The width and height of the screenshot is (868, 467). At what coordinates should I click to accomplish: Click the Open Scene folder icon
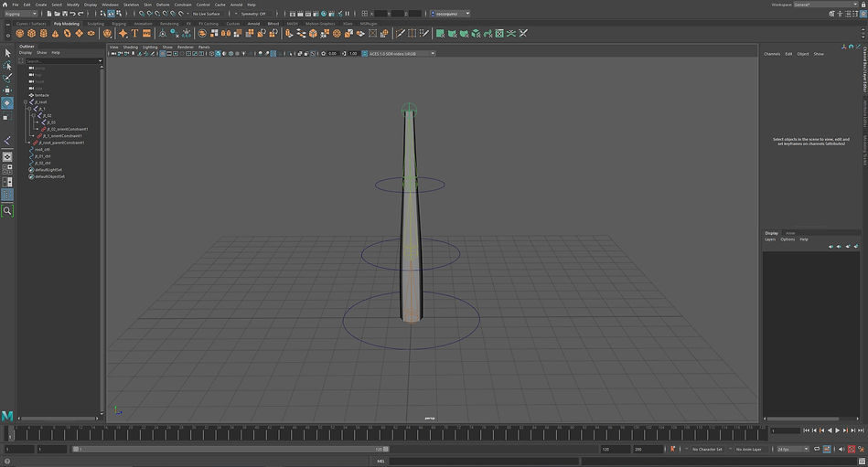(x=57, y=14)
